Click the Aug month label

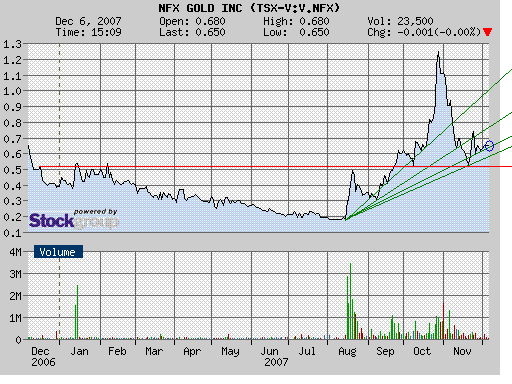click(347, 352)
